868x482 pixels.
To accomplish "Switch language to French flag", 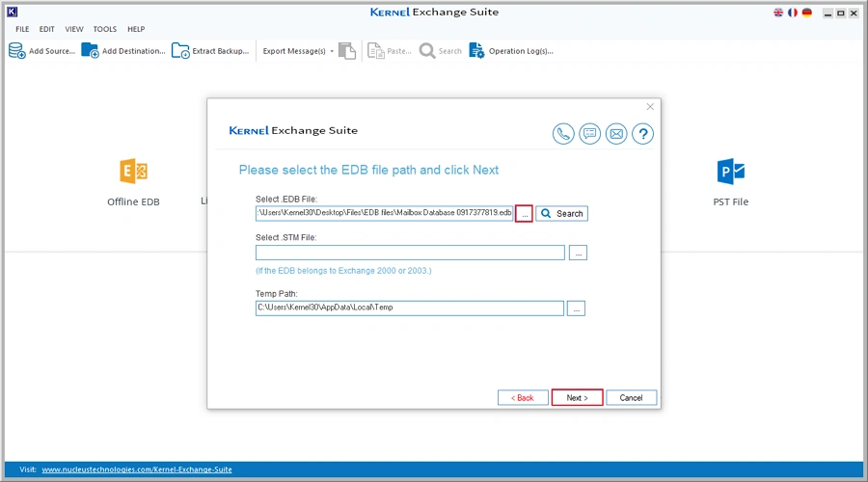I will click(x=793, y=13).
